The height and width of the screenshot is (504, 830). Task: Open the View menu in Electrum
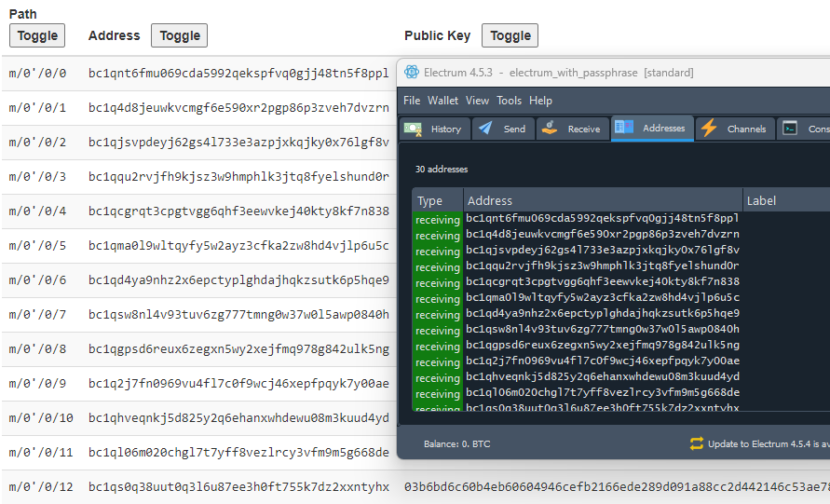tap(477, 101)
